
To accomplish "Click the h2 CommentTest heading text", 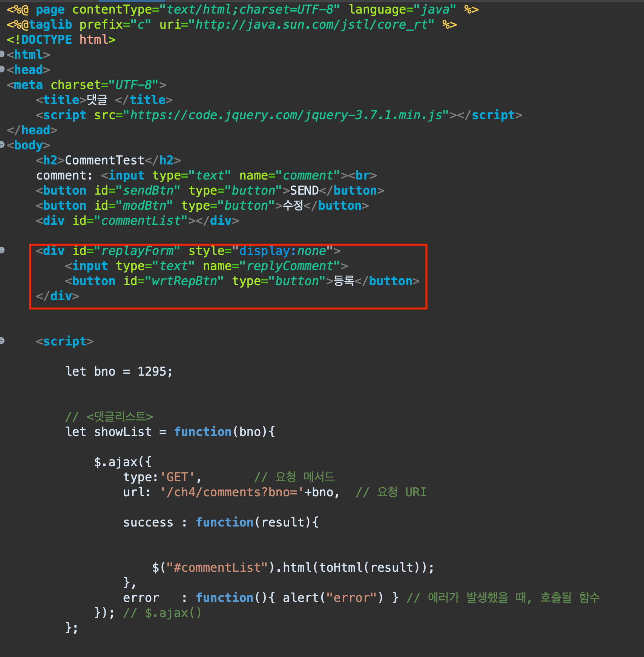I will point(104,160).
